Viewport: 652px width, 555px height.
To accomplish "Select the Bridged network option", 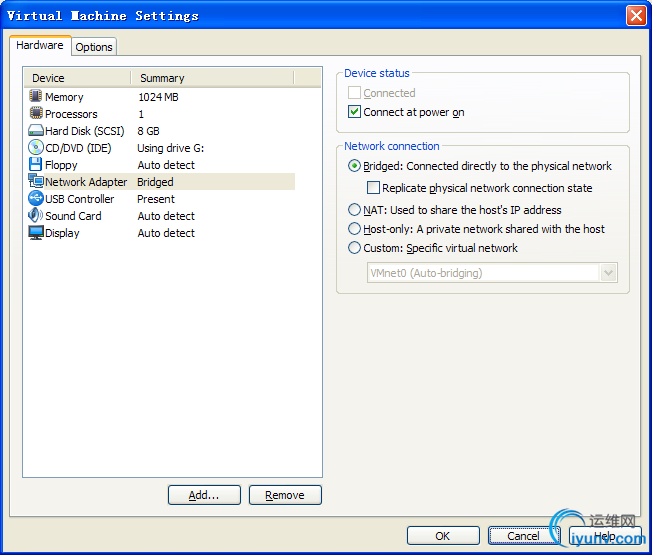I will click(354, 166).
